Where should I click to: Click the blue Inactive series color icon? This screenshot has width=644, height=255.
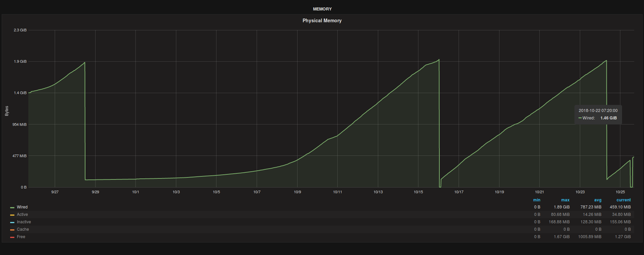(x=12, y=222)
